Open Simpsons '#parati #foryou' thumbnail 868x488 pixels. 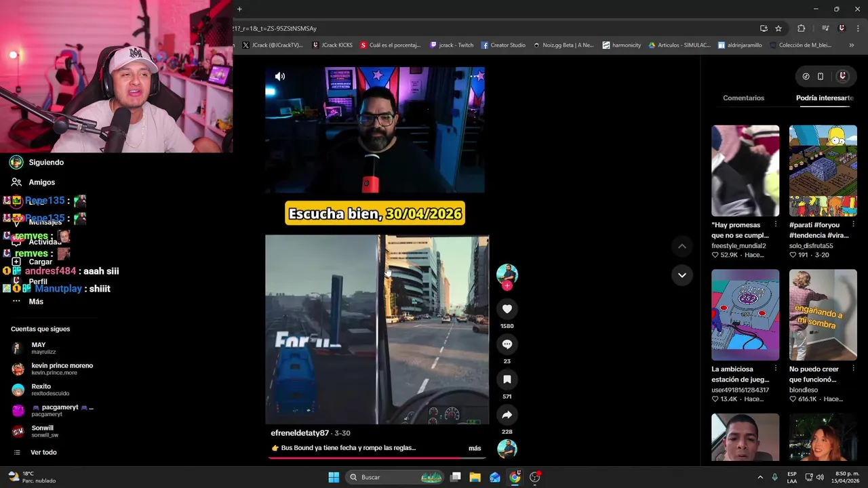(x=823, y=171)
